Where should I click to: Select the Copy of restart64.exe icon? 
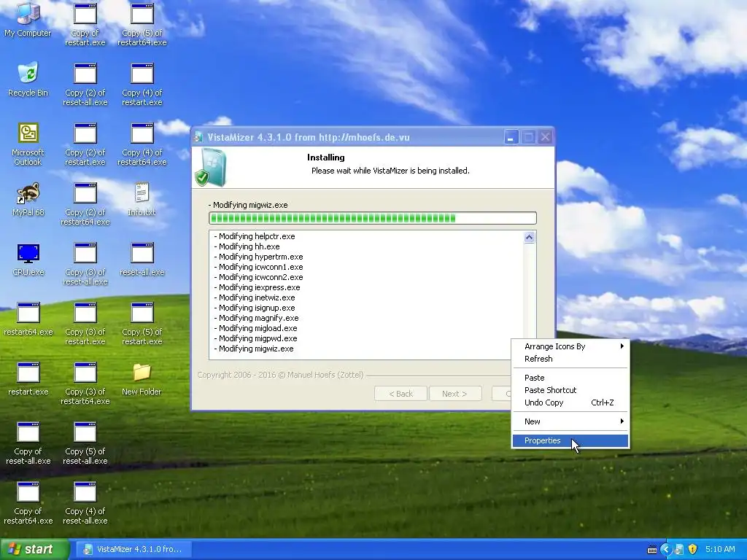click(28, 503)
